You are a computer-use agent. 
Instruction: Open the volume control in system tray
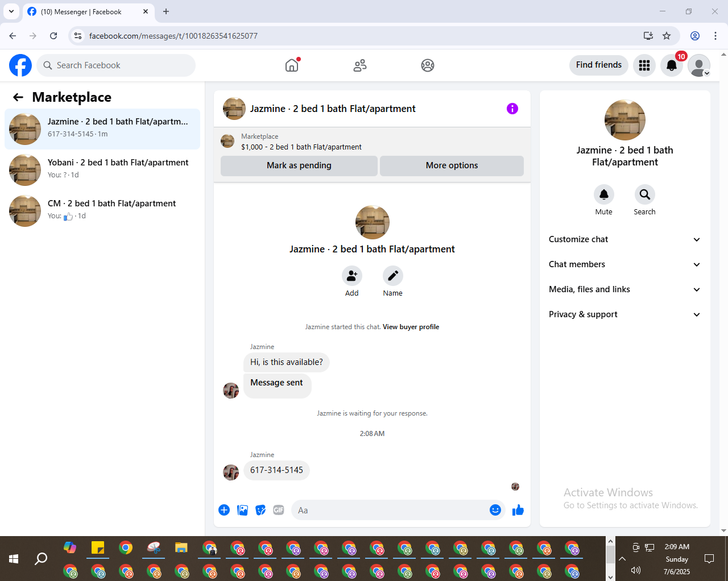pos(636,570)
